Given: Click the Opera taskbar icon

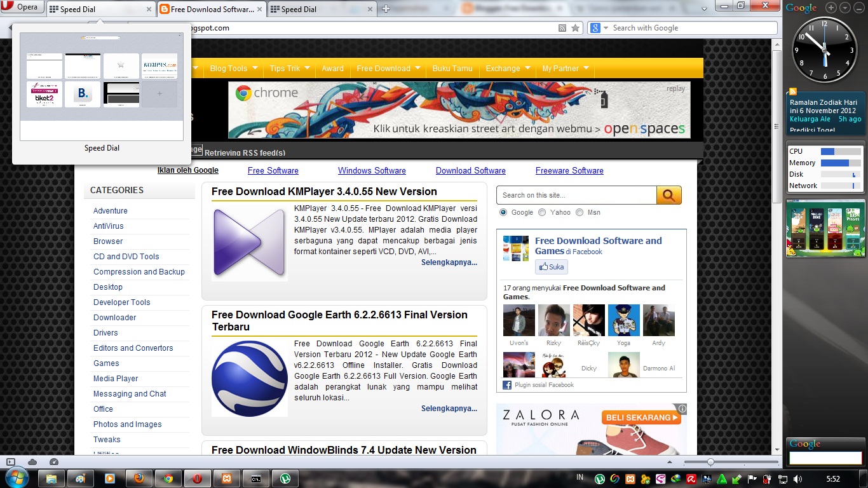Looking at the screenshot, I should [x=197, y=478].
